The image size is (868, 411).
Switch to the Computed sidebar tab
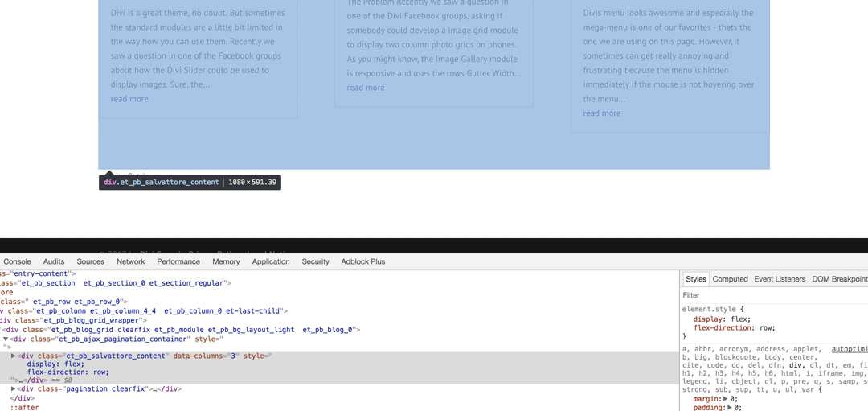[x=730, y=279]
